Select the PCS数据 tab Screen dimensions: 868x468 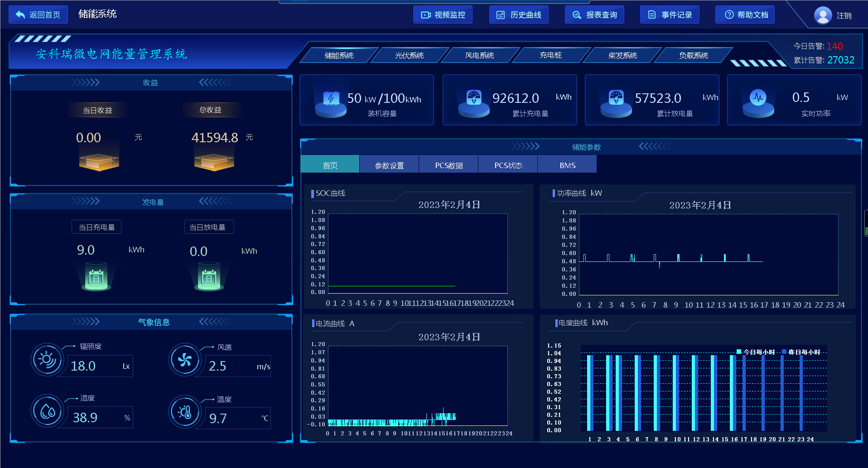coord(448,165)
